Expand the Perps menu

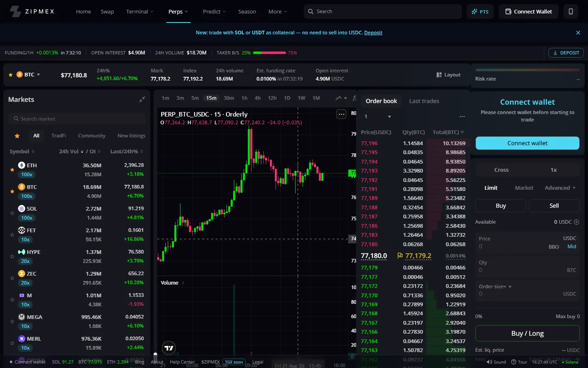178,11
